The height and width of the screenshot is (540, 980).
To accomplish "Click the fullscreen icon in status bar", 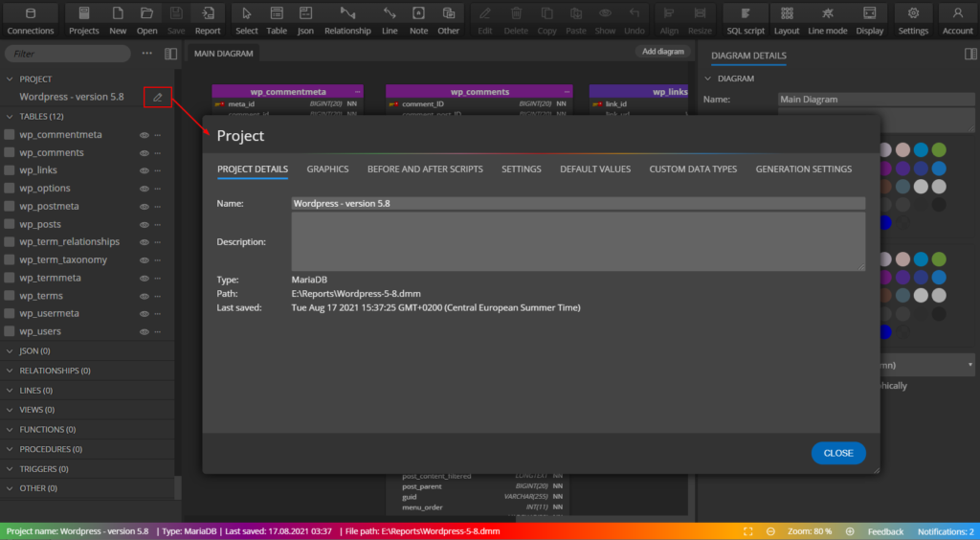I will tap(748, 531).
